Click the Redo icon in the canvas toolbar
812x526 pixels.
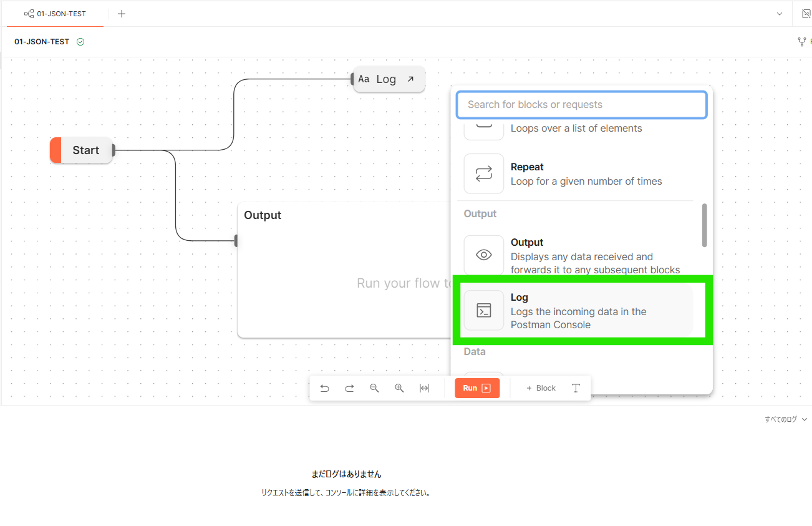pyautogui.click(x=349, y=387)
